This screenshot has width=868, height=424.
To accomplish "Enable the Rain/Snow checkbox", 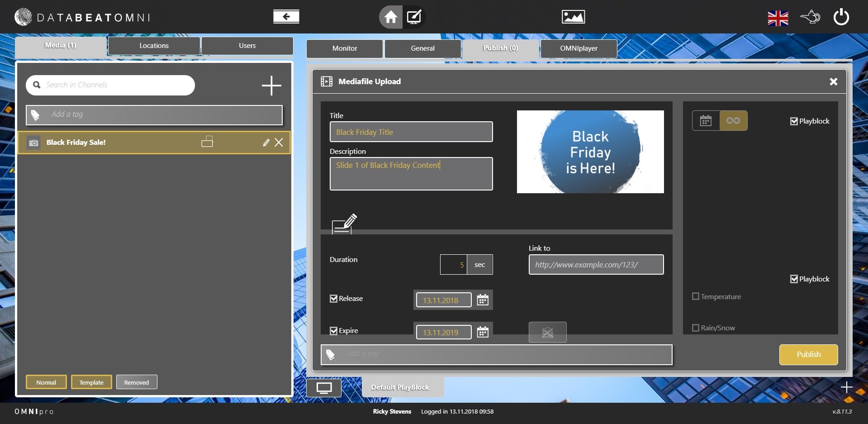I will point(696,328).
